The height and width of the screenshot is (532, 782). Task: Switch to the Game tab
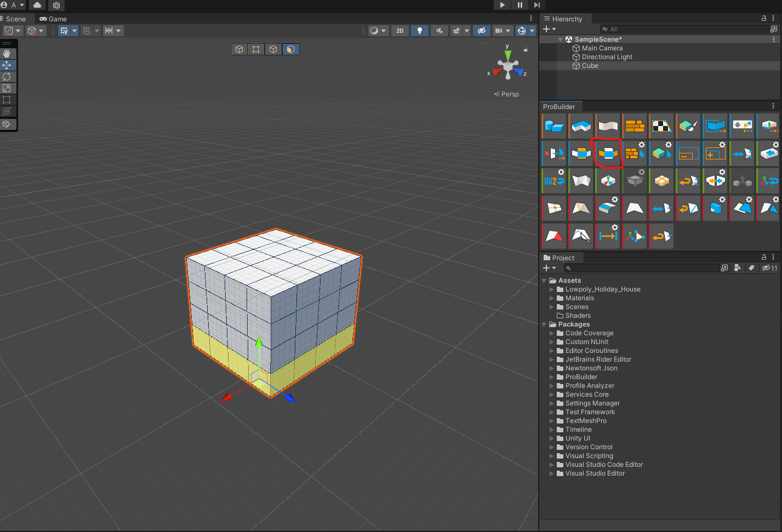53,19
